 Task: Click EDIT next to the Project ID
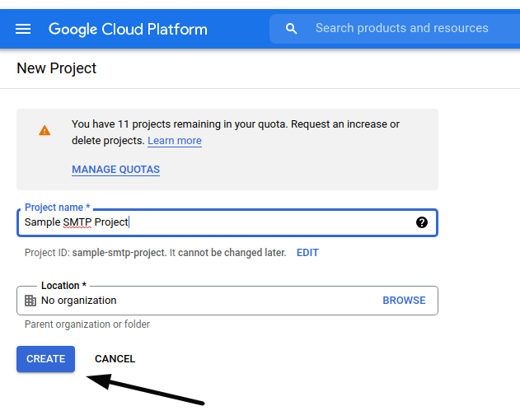pyautogui.click(x=307, y=253)
